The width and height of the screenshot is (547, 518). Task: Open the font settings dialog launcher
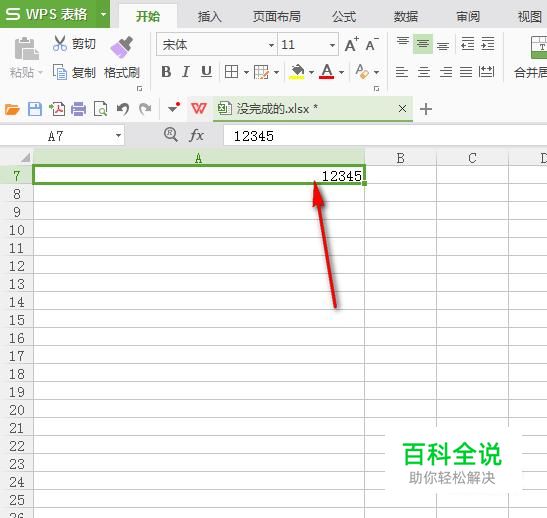(376, 89)
